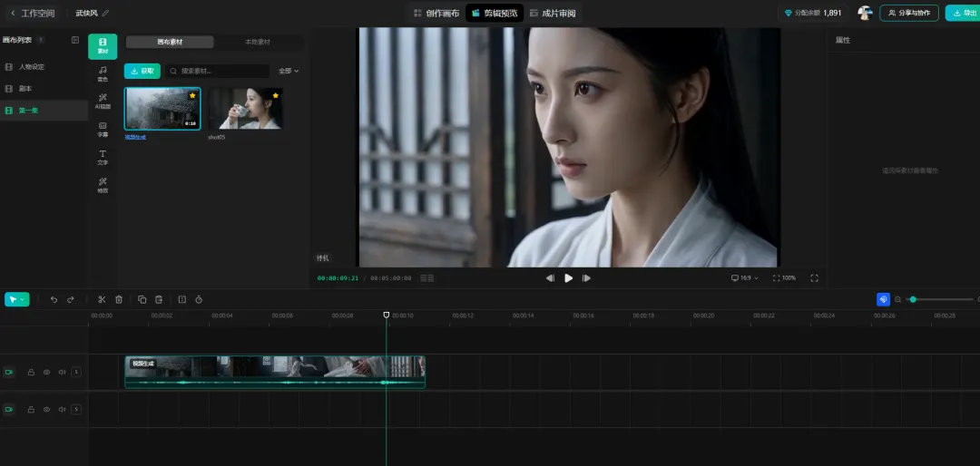Click the marker icon in the timeline toolbar
The height and width of the screenshot is (466, 980).
(181, 300)
